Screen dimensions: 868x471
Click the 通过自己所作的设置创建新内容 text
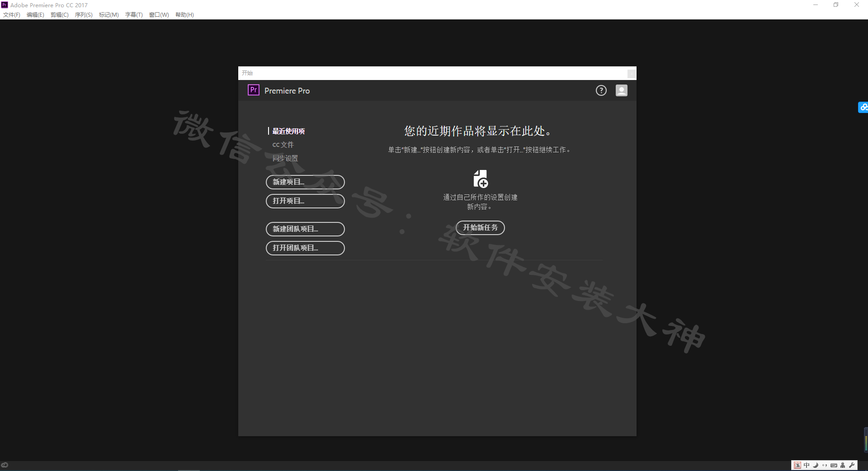click(480, 202)
